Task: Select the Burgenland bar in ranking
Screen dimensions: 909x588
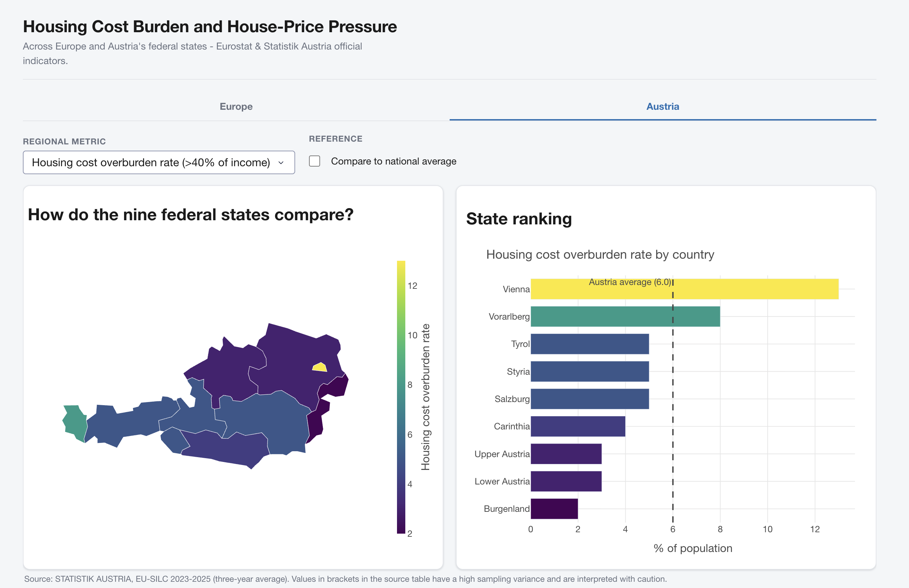Action: (554, 509)
